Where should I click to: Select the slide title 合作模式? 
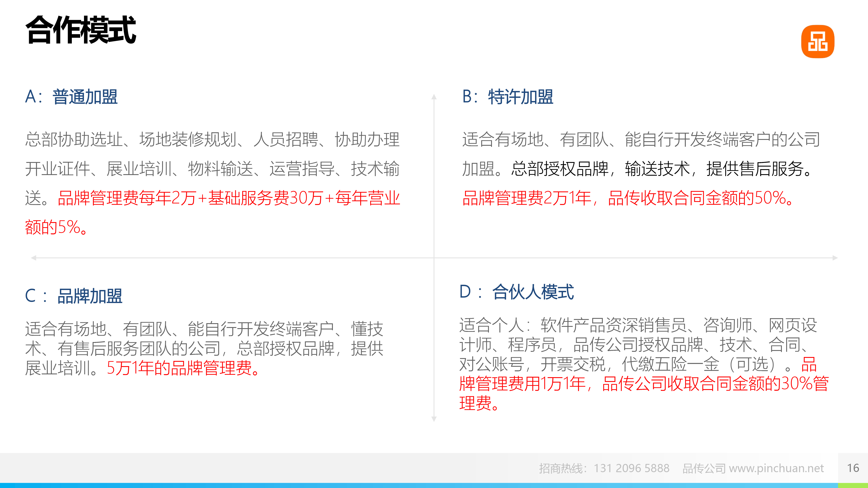81,30
